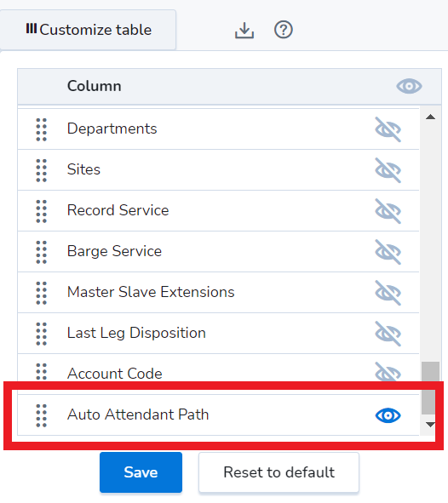Viewport: 448px width, 503px height.
Task: Click drag handle beside Sites
Action: 42,170
